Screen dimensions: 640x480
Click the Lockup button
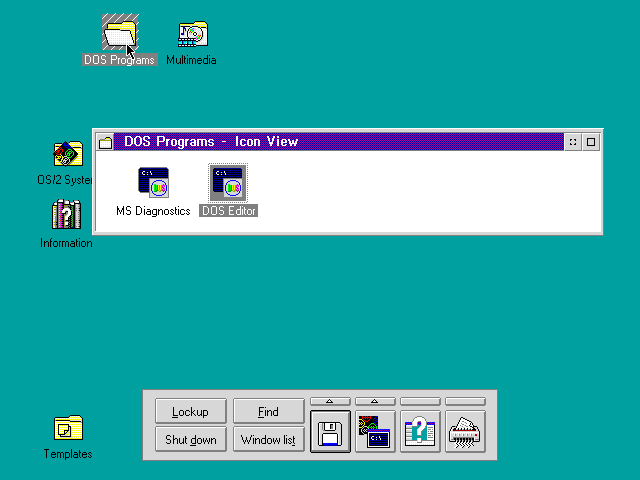pos(191,411)
